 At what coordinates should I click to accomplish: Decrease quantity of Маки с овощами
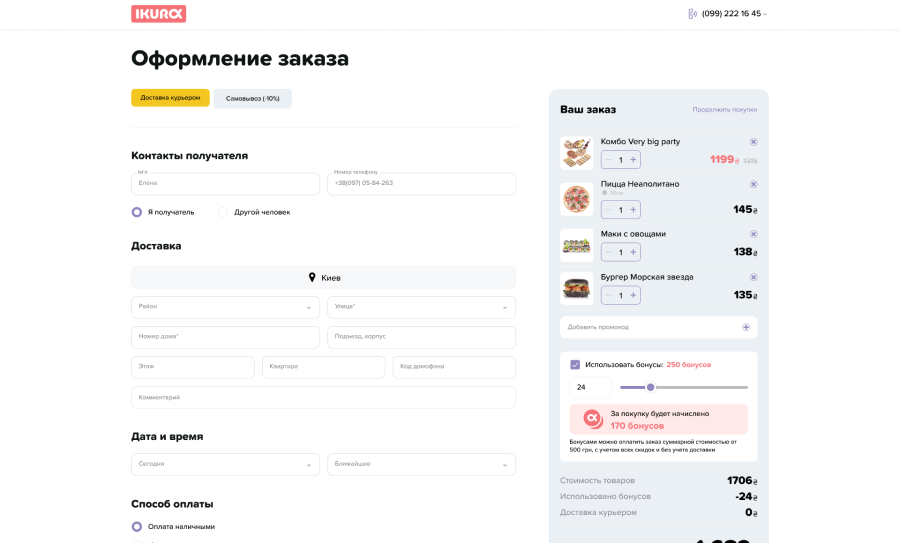pos(608,252)
